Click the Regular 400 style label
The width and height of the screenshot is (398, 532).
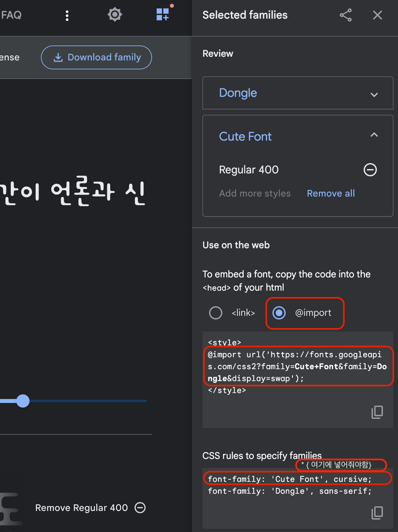click(249, 170)
